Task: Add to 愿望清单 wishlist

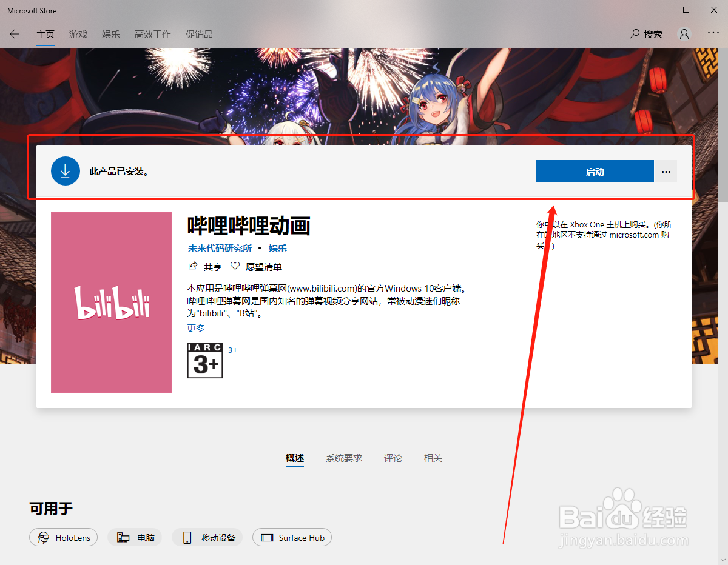Action: pyautogui.click(x=264, y=267)
